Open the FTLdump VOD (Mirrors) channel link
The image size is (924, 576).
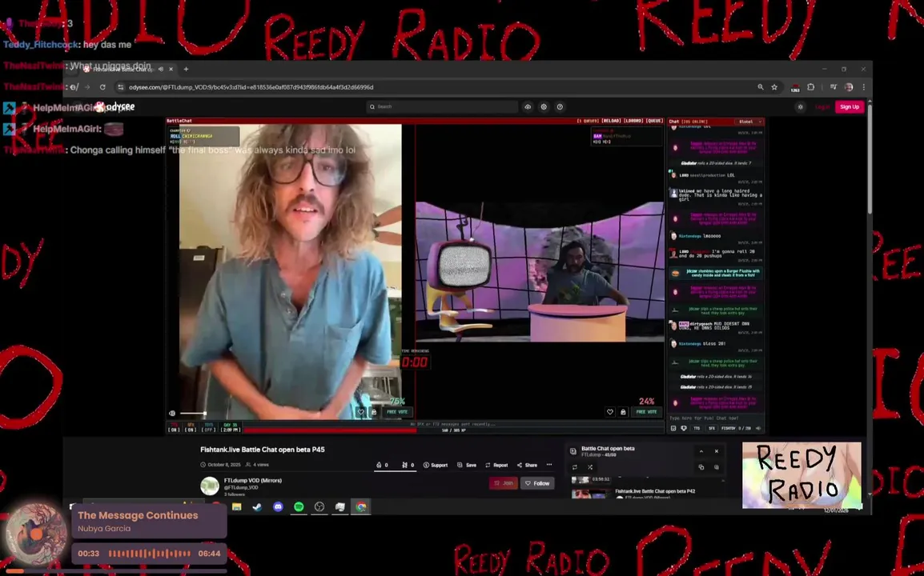click(x=253, y=481)
